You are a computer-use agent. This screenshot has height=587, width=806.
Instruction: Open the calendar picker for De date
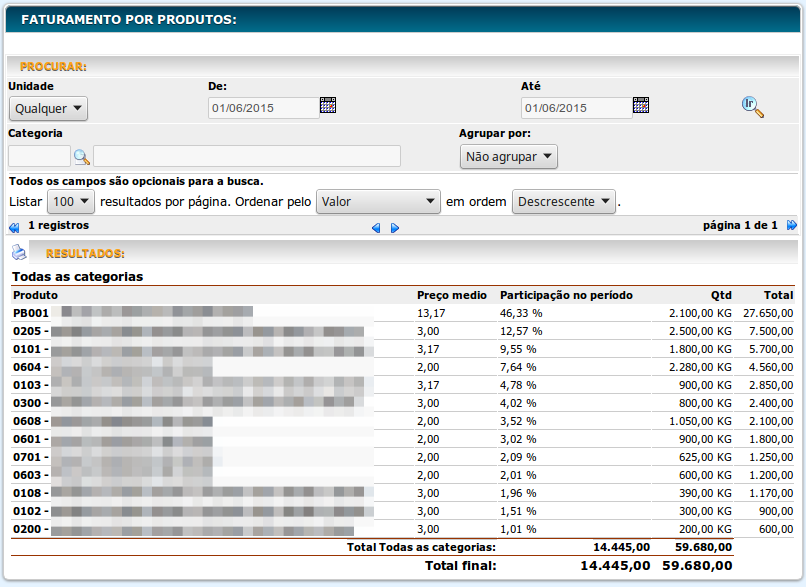(328, 105)
